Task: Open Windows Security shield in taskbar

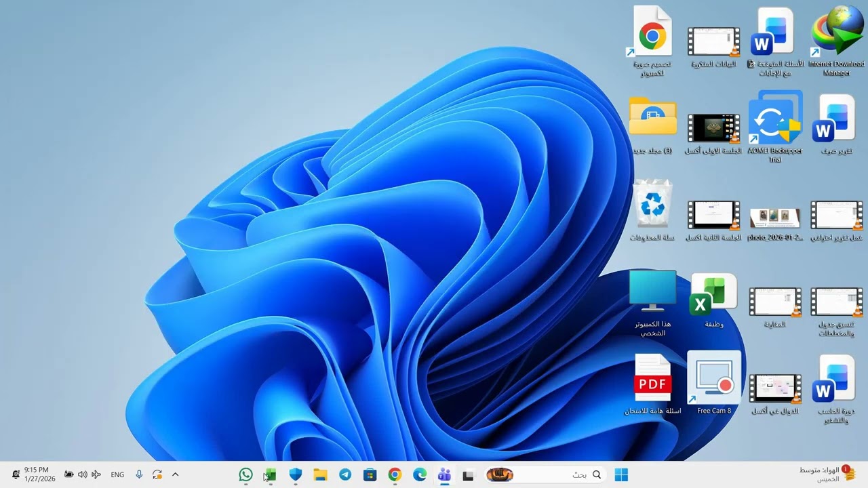Action: coord(296,475)
